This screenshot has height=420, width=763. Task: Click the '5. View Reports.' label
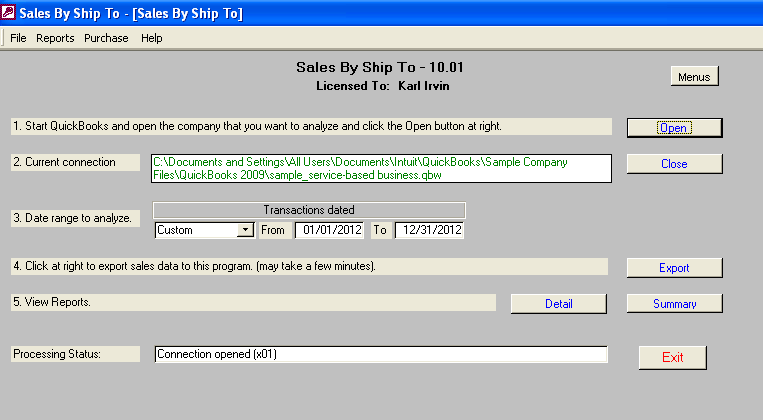(x=254, y=302)
